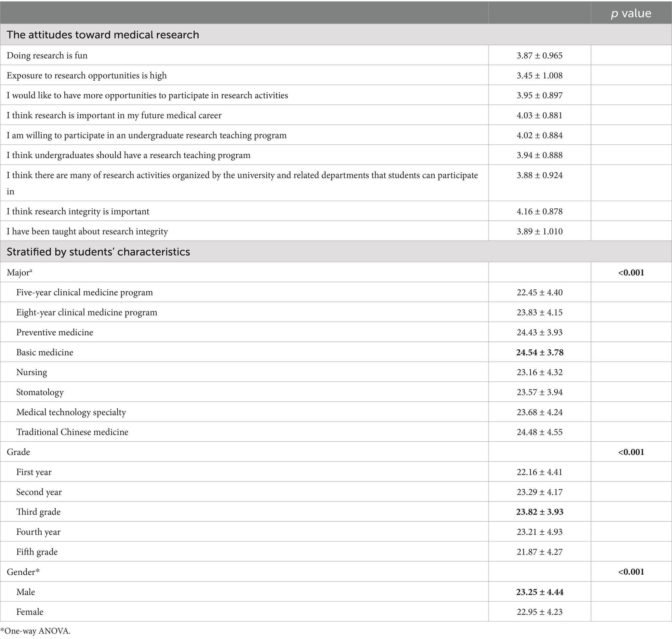
Task: Click 'I think undergraduates should have a research teaching program'
Action: pos(129,155)
